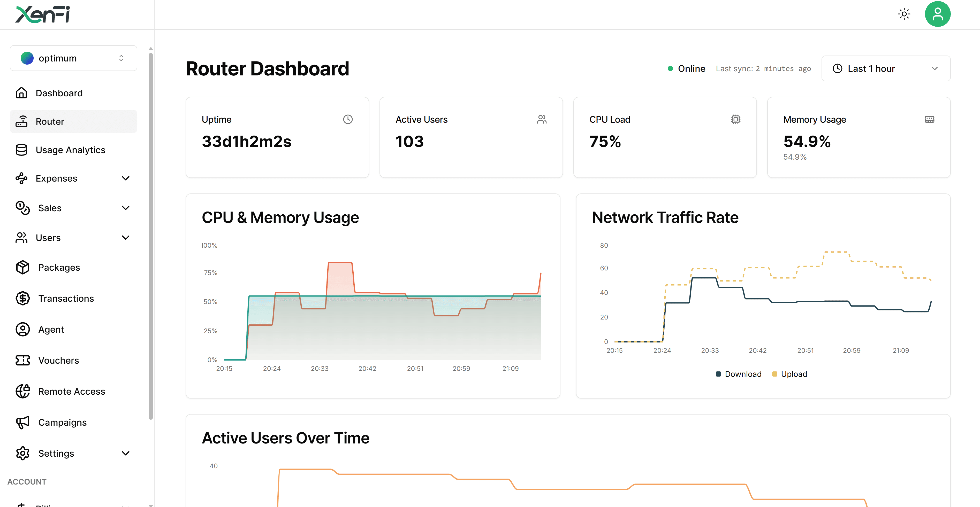Open Remote Access in sidebar
The width and height of the screenshot is (980, 507).
point(73,392)
